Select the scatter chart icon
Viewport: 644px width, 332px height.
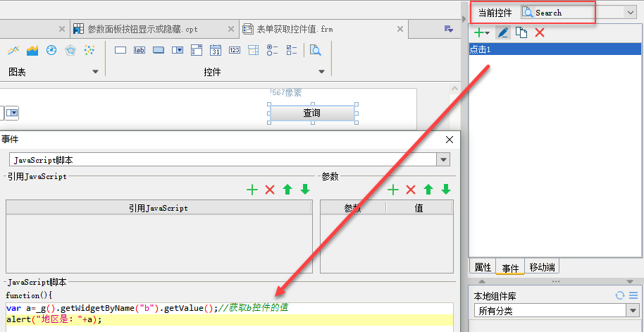(x=89, y=50)
